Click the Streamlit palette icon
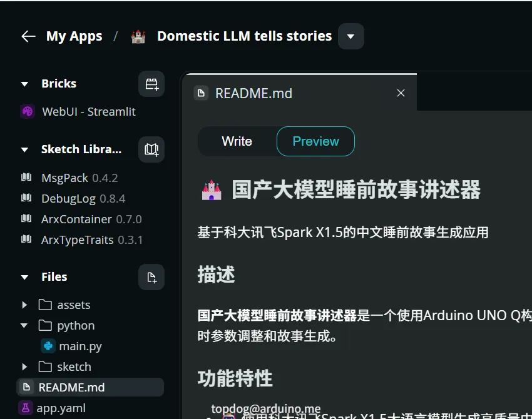The height and width of the screenshot is (419, 532). click(28, 111)
